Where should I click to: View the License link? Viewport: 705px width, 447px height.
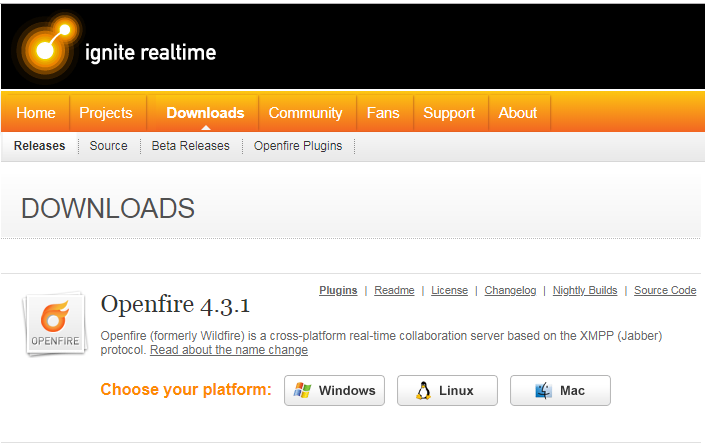tap(450, 291)
